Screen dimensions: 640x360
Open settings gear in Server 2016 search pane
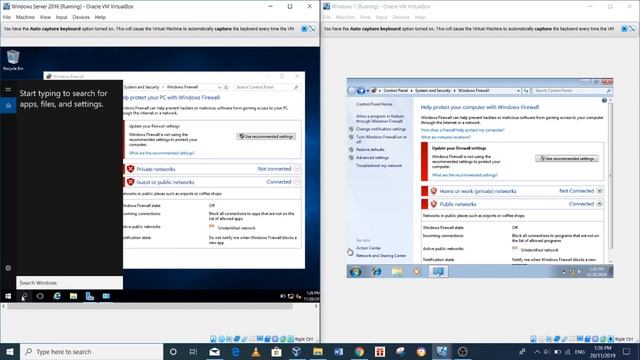pyautogui.click(x=8, y=268)
